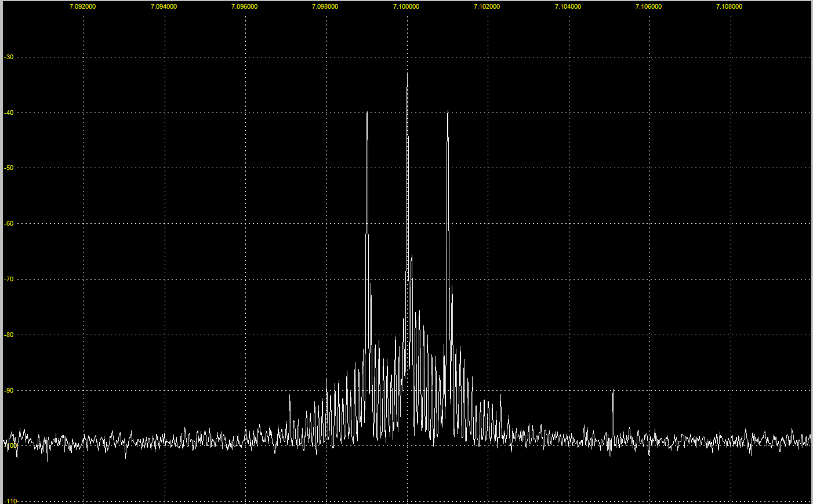
Task: Click the -40 dB level label
Action: [9, 113]
